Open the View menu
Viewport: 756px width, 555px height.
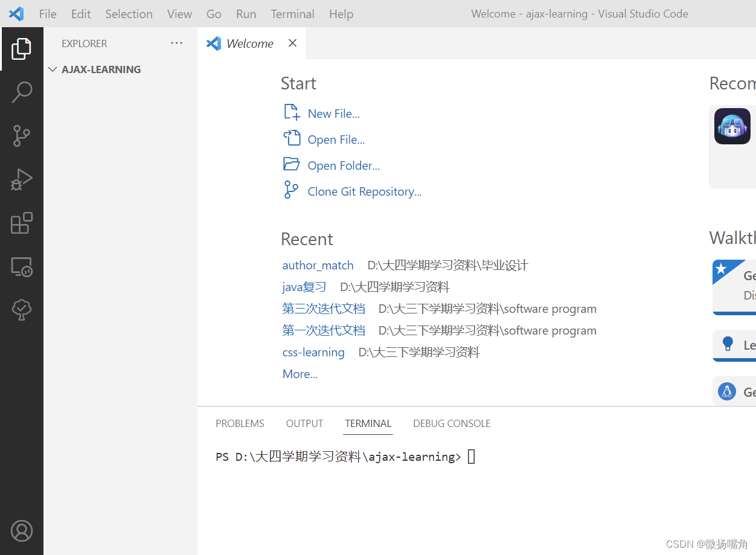pyautogui.click(x=179, y=14)
